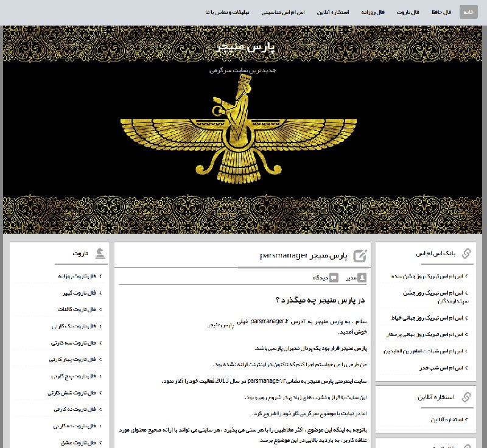Open استخاره آنلاین in the top navigation bar
Image resolution: width=487 pixels, height=448 pixels.
point(332,12)
